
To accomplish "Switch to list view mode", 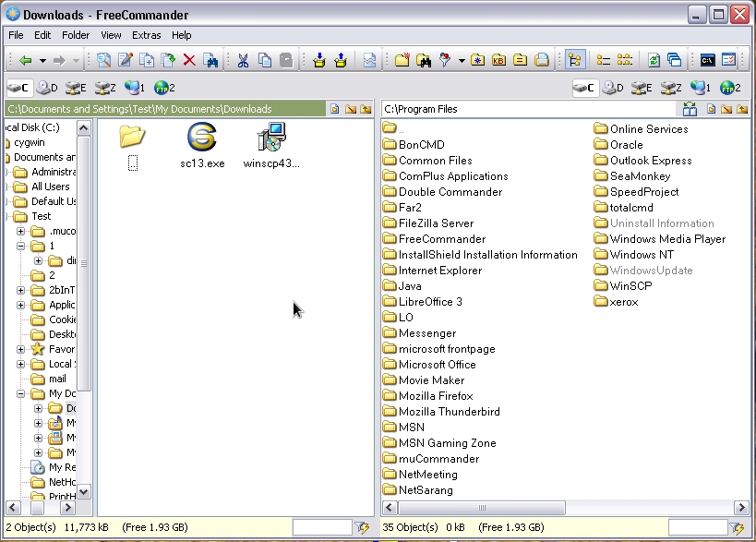I will (603, 60).
